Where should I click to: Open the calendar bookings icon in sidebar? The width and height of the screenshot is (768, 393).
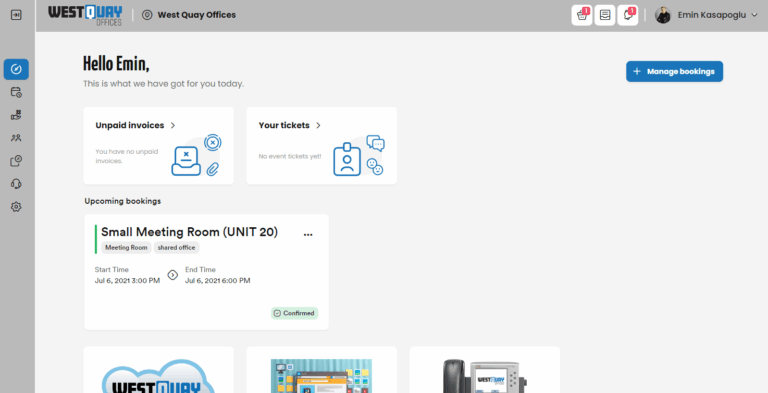(x=16, y=92)
